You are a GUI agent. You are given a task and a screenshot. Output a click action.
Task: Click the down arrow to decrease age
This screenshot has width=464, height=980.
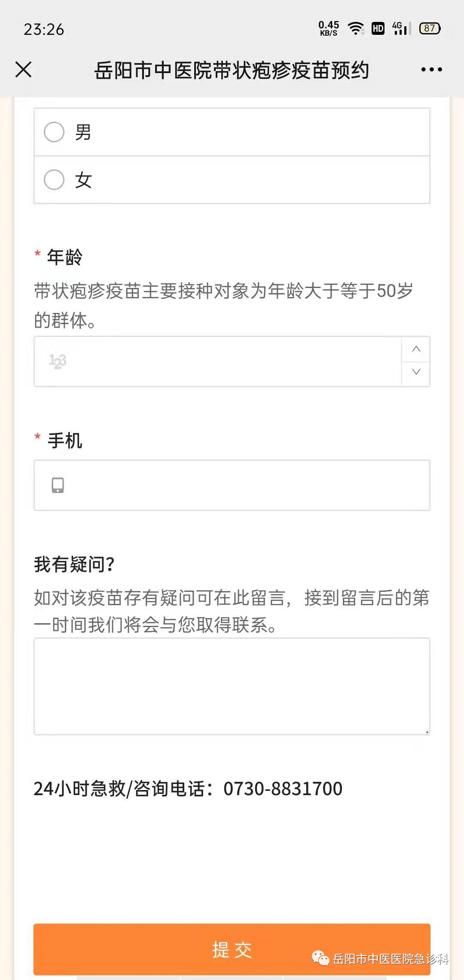415,372
